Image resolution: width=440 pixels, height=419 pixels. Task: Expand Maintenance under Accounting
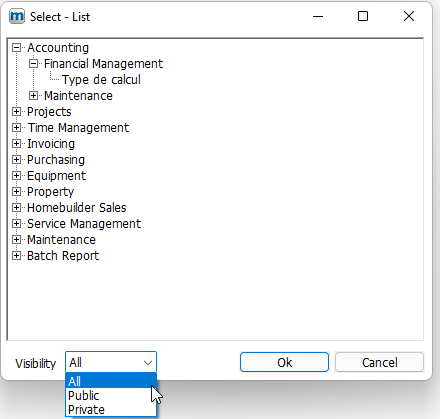click(x=33, y=96)
